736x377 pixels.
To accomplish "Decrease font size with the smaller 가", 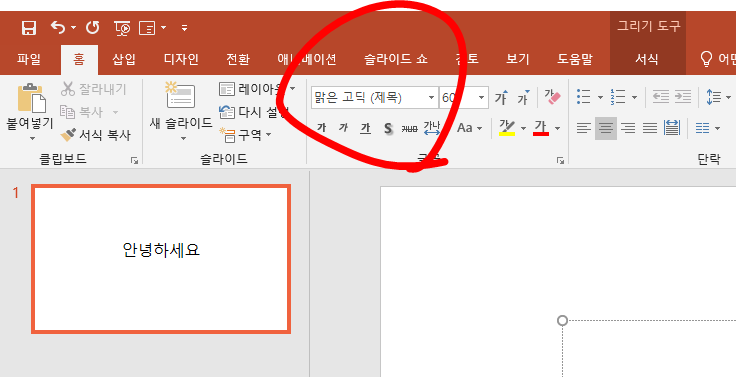I will tap(524, 98).
